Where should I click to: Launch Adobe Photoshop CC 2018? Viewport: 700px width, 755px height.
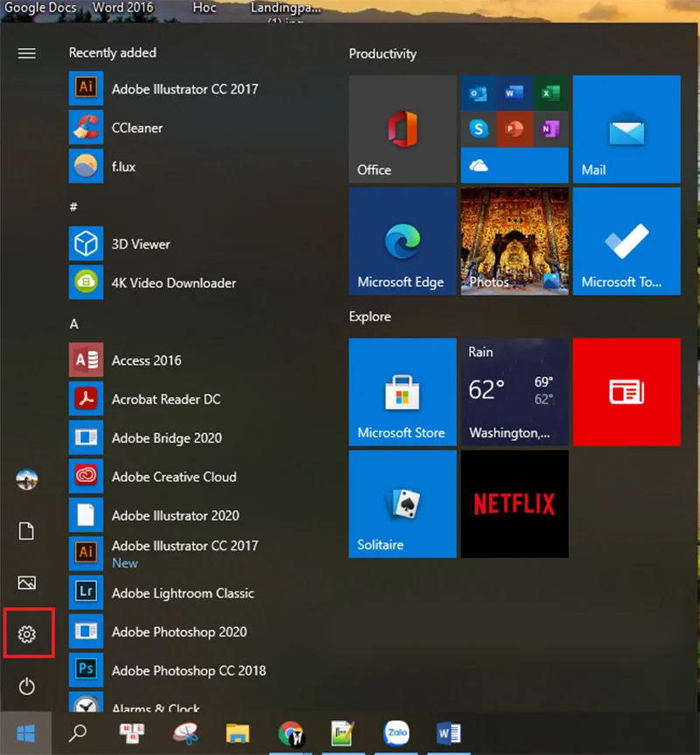167,670
